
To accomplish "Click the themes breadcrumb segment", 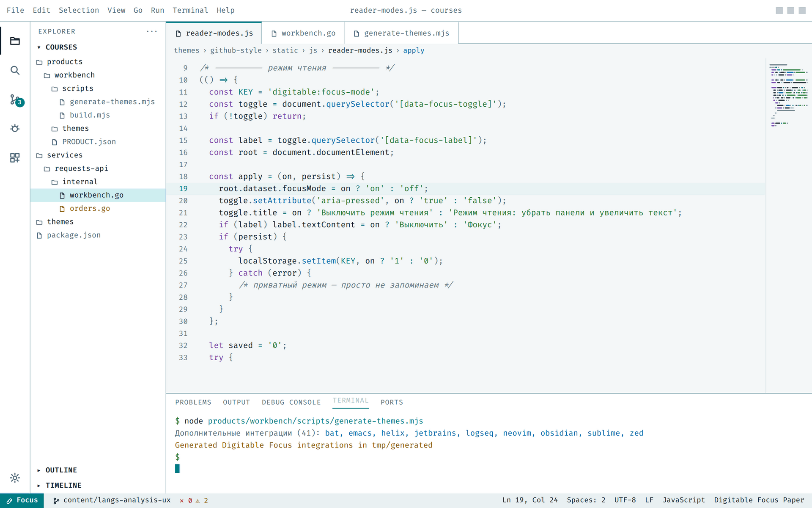I will 187,50.
